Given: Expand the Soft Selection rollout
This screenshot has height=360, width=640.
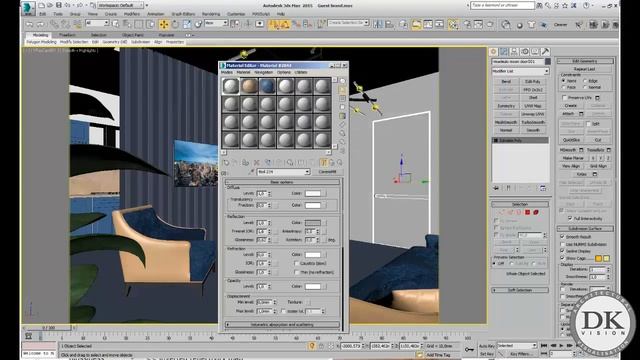Looking at the screenshot, I should (x=520, y=290).
